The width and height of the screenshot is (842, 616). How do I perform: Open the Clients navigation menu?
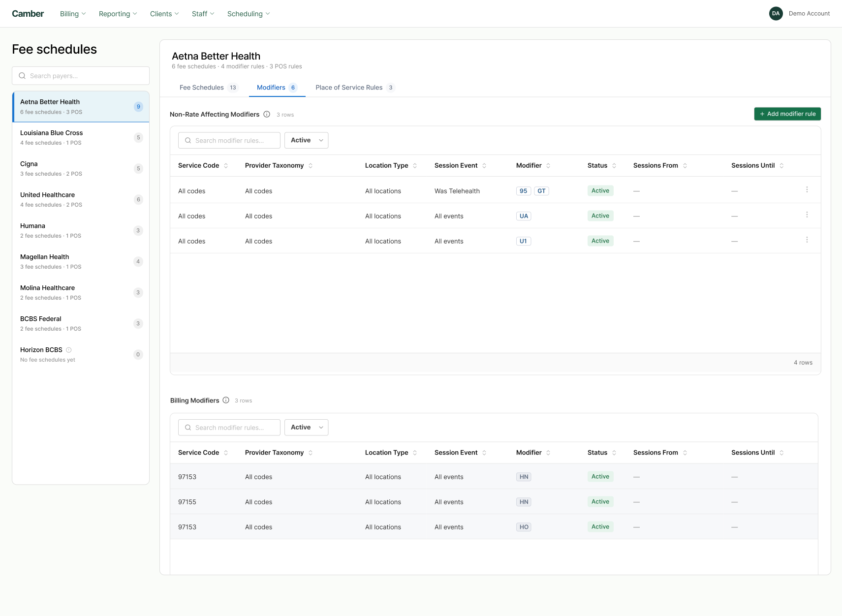164,14
